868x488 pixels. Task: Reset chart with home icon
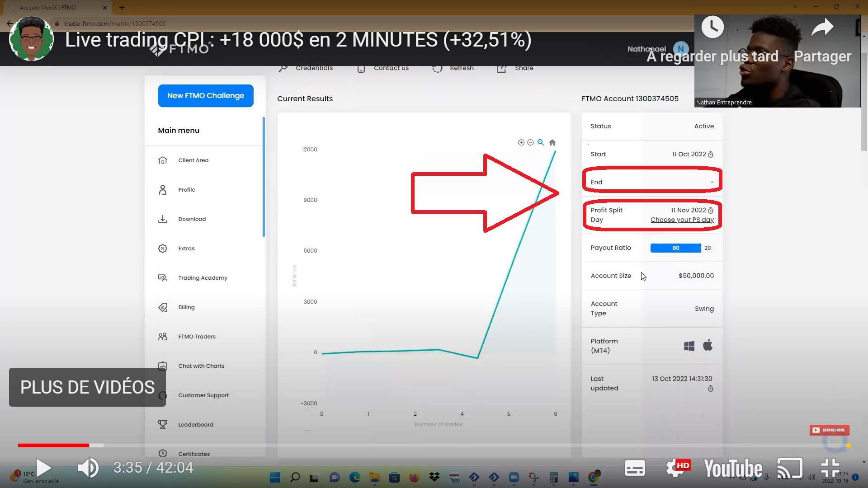coord(552,143)
